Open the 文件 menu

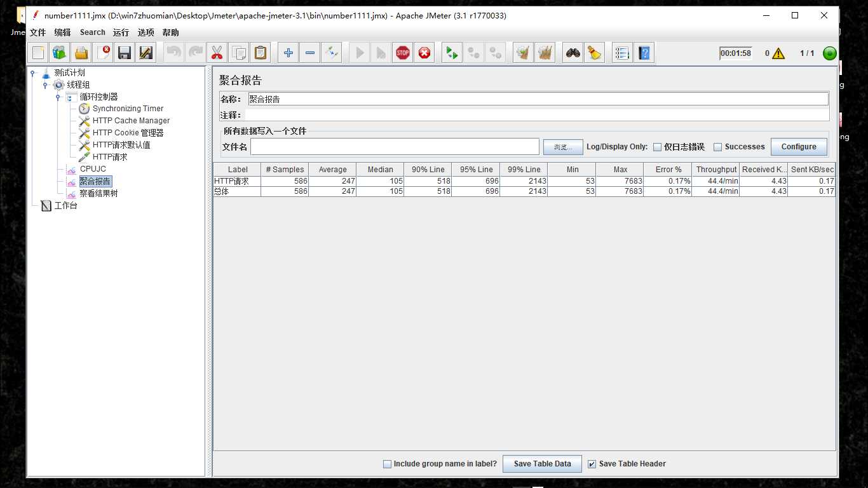(x=38, y=32)
